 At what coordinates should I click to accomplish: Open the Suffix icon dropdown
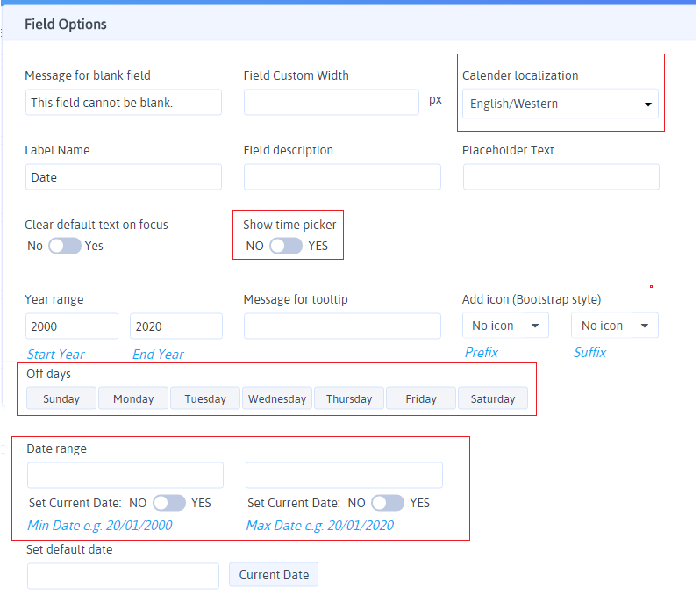tap(614, 326)
